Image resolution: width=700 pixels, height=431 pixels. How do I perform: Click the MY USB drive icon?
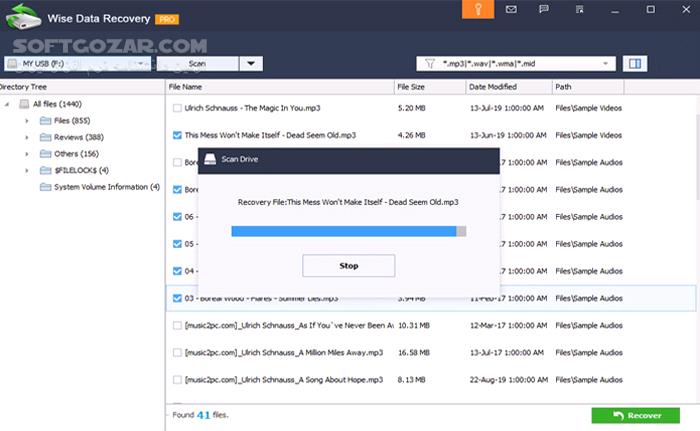pos(12,64)
